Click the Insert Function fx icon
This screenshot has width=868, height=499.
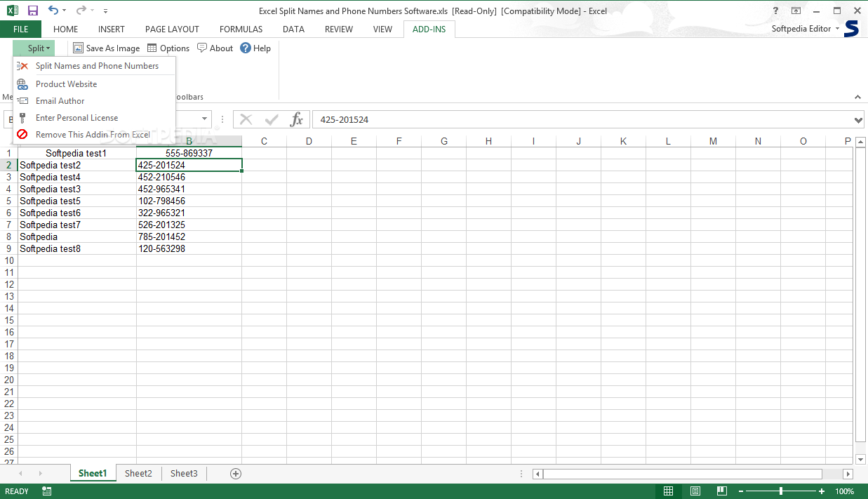pyautogui.click(x=297, y=119)
